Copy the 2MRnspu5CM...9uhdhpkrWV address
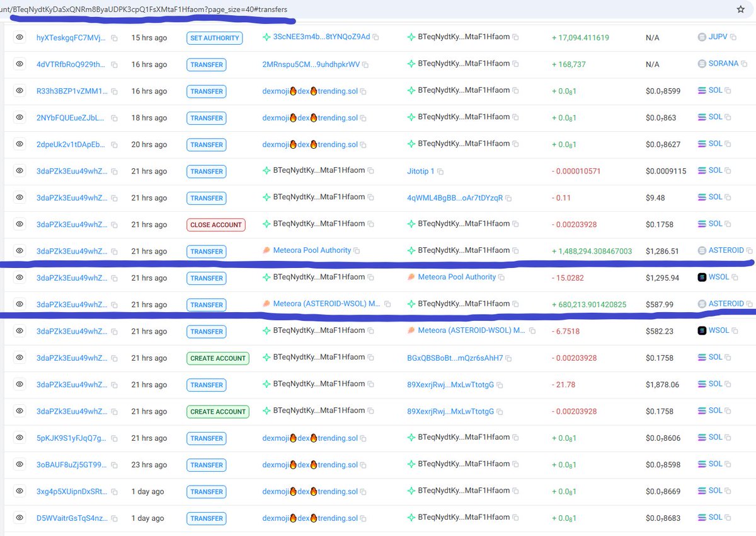The width and height of the screenshot is (756, 536). coord(365,65)
